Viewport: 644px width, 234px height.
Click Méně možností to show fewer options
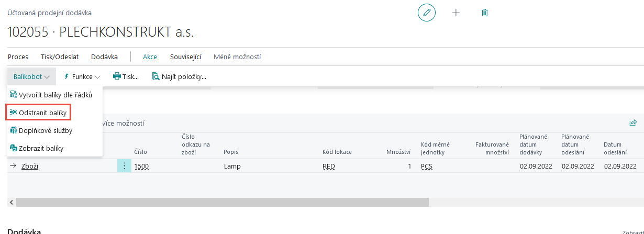coord(237,57)
